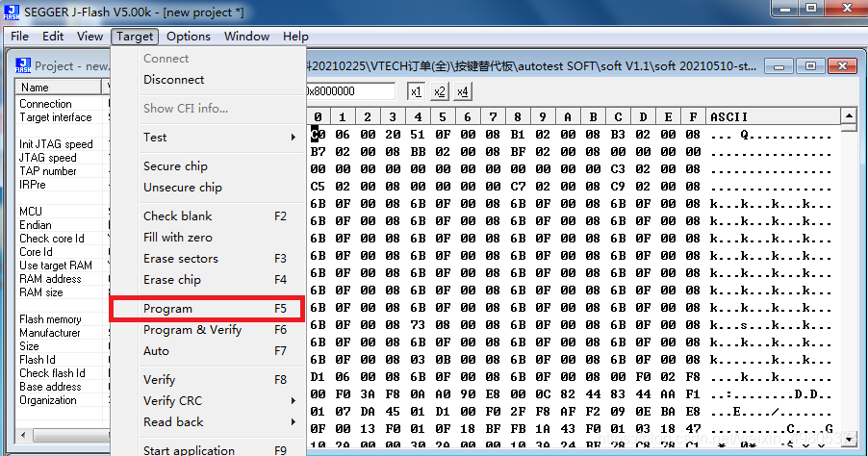Viewport: 868px width, 456px height.
Task: Select the Endian row
Action: coord(61,225)
